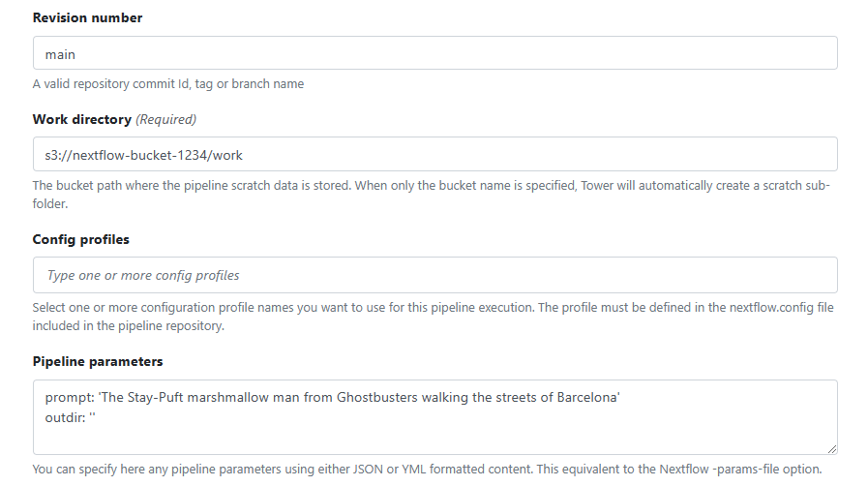Image resolution: width=868 pixels, height=486 pixels.
Task: Click the 'Work directory' field label
Action: tap(81, 119)
